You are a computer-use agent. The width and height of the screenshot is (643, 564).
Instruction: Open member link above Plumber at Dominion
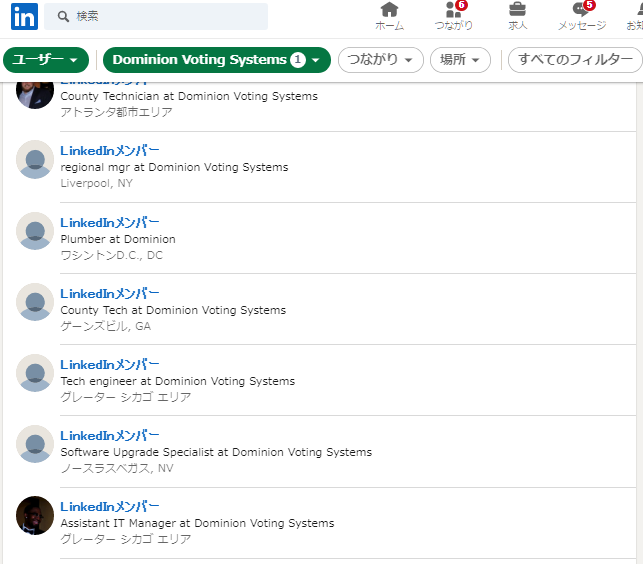click(109, 223)
